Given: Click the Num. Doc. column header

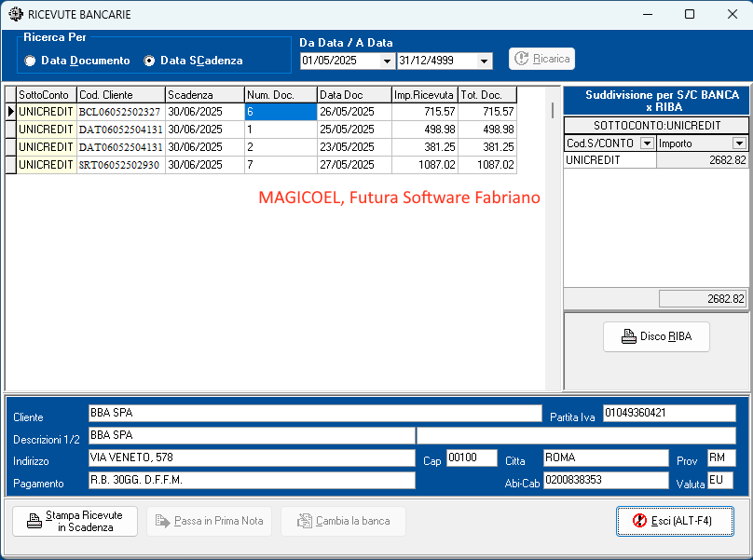Looking at the screenshot, I should [281, 95].
